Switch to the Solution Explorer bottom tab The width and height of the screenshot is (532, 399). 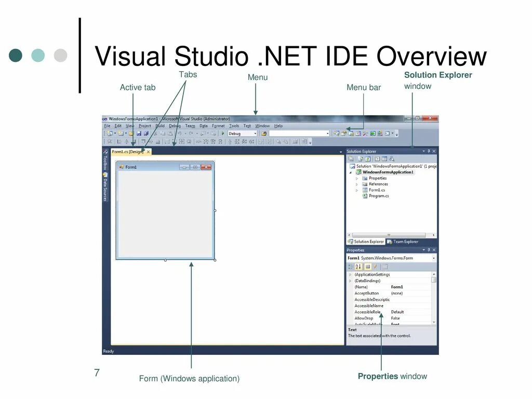coord(366,242)
